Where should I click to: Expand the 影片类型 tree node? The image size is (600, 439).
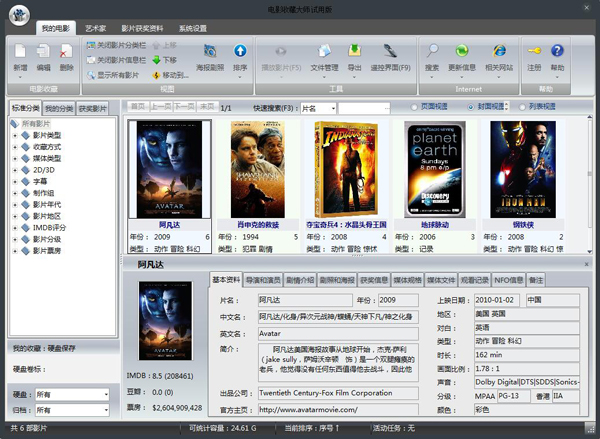click(x=15, y=135)
